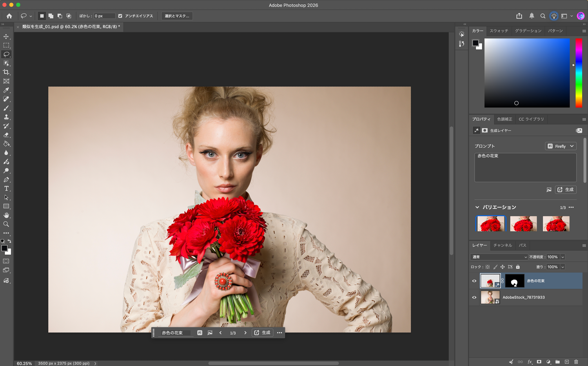The width and height of the screenshot is (588, 366).
Task: Click the Home icon in options bar
Action: [x=9, y=16]
